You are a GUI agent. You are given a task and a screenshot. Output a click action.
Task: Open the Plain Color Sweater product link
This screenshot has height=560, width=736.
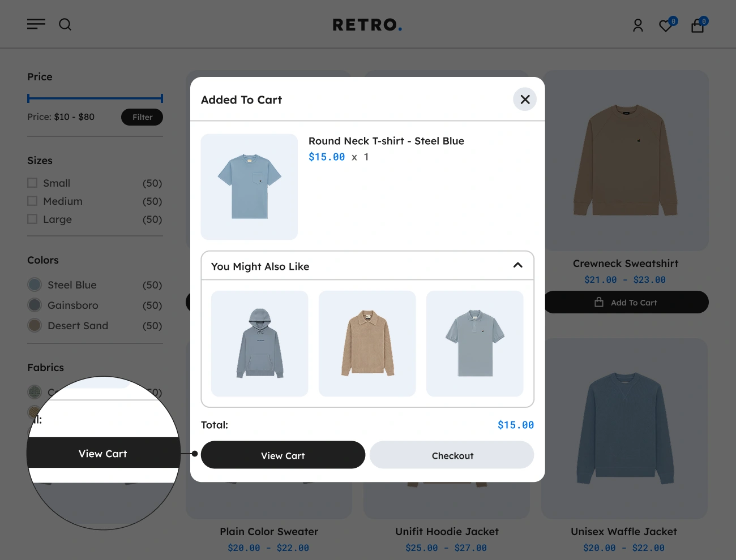(269, 532)
